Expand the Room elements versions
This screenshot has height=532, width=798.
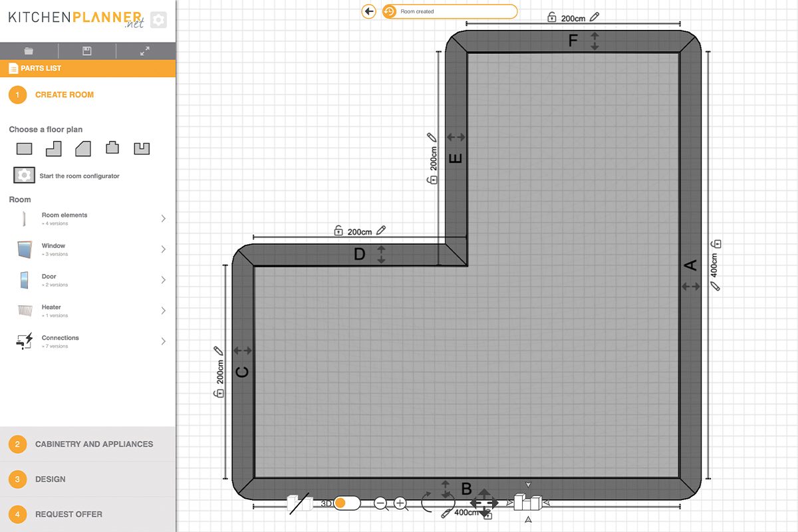pos(163,219)
